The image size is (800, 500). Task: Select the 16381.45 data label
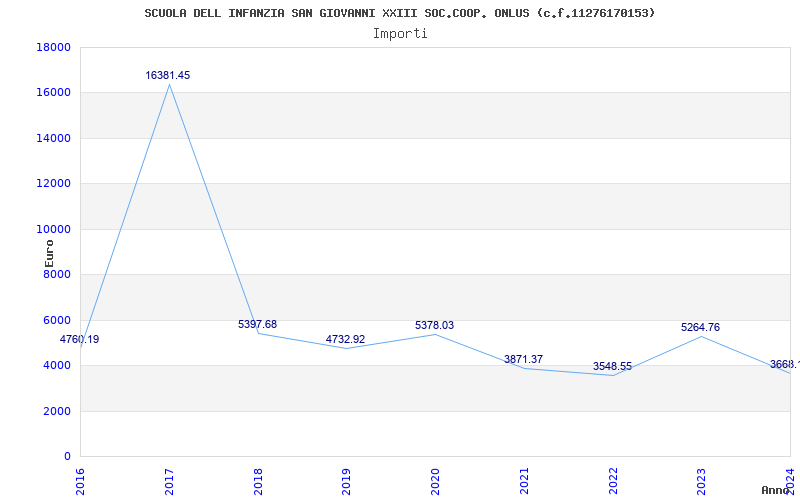pyautogui.click(x=167, y=76)
